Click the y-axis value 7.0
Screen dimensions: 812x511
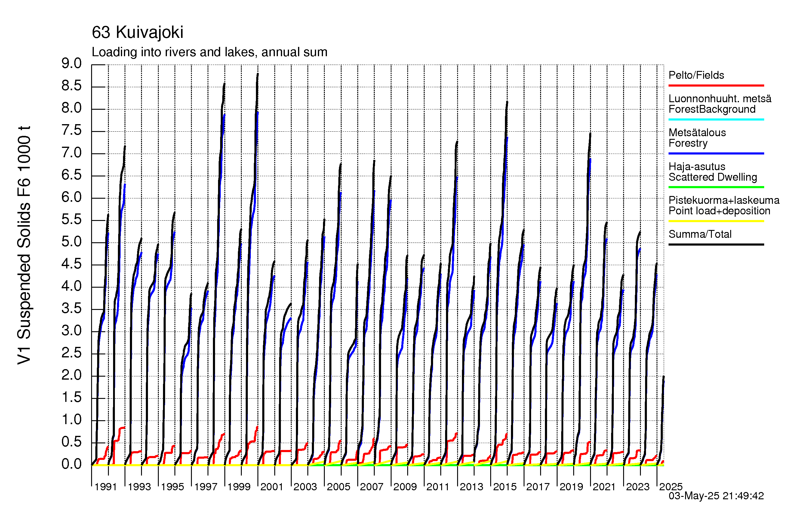(72, 152)
